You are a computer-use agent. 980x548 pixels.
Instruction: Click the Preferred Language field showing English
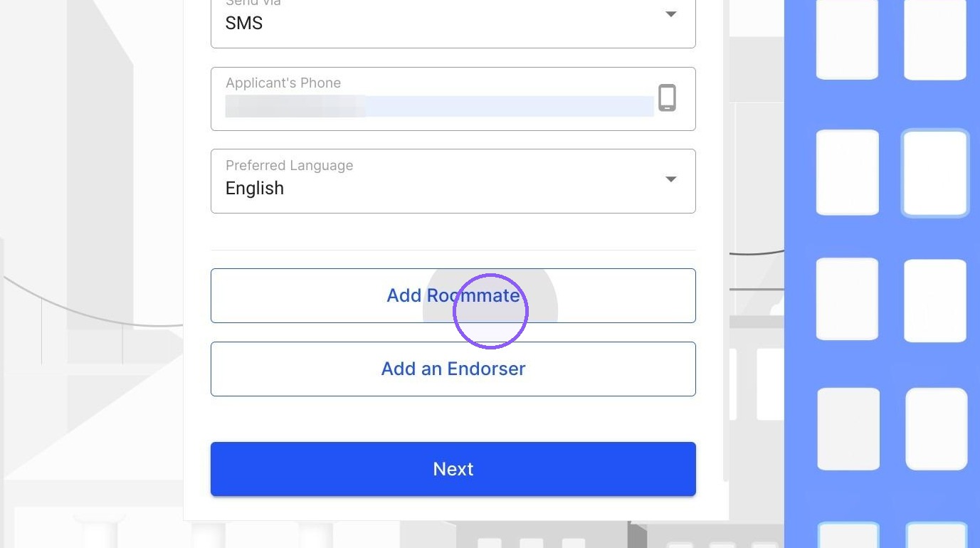453,181
